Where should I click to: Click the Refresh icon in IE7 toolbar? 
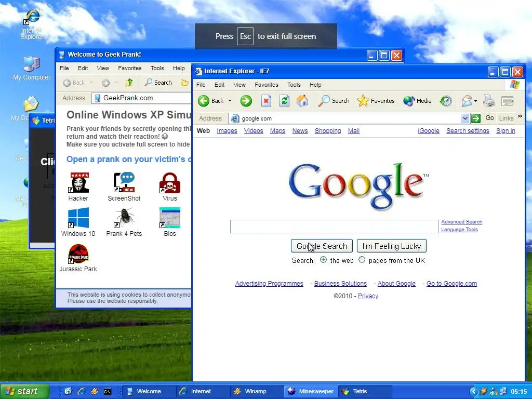[x=284, y=101]
